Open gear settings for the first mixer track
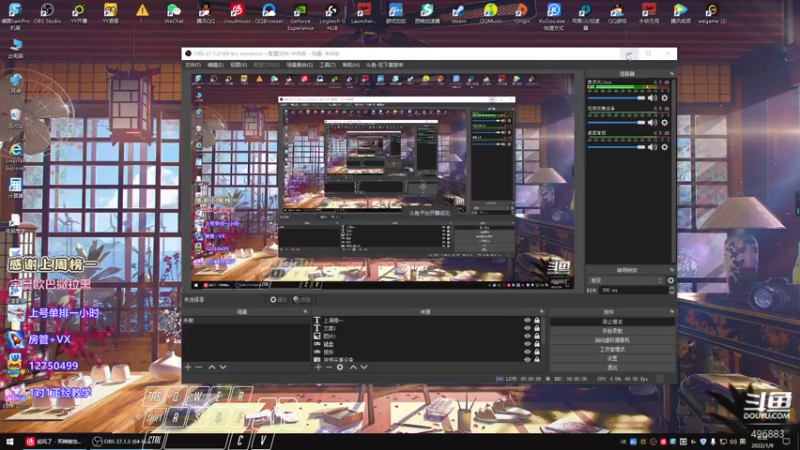This screenshot has height=450, width=800. pyautogui.click(x=664, y=97)
